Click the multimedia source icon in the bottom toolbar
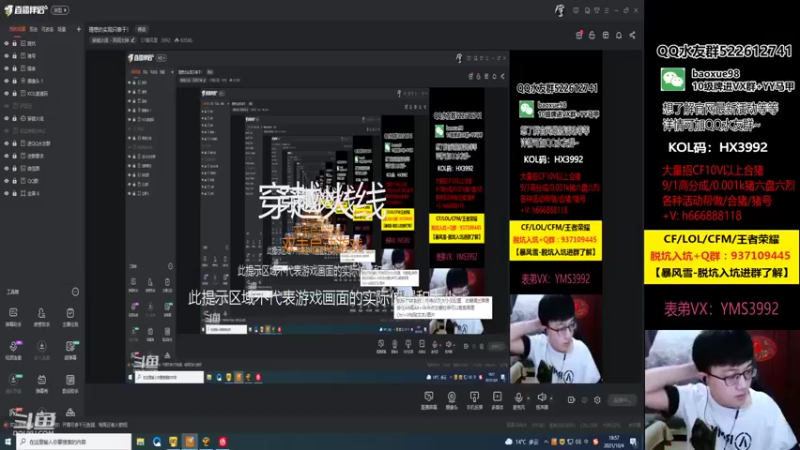Image resolution: width=800 pixels, height=450 pixels. pos(497,400)
